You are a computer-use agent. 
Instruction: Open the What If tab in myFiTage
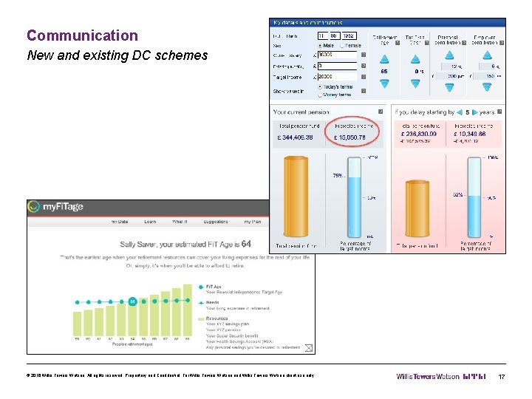180,222
